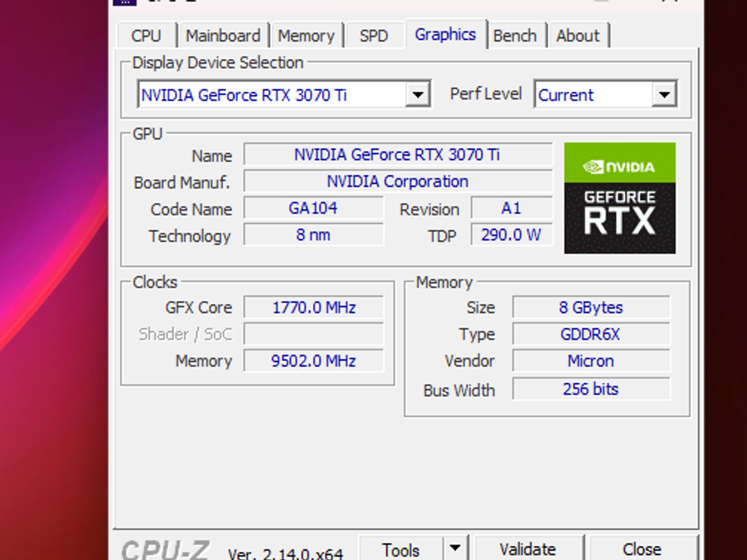747x560 pixels.
Task: Click the empty Shader / SoC field
Action: [x=314, y=334]
